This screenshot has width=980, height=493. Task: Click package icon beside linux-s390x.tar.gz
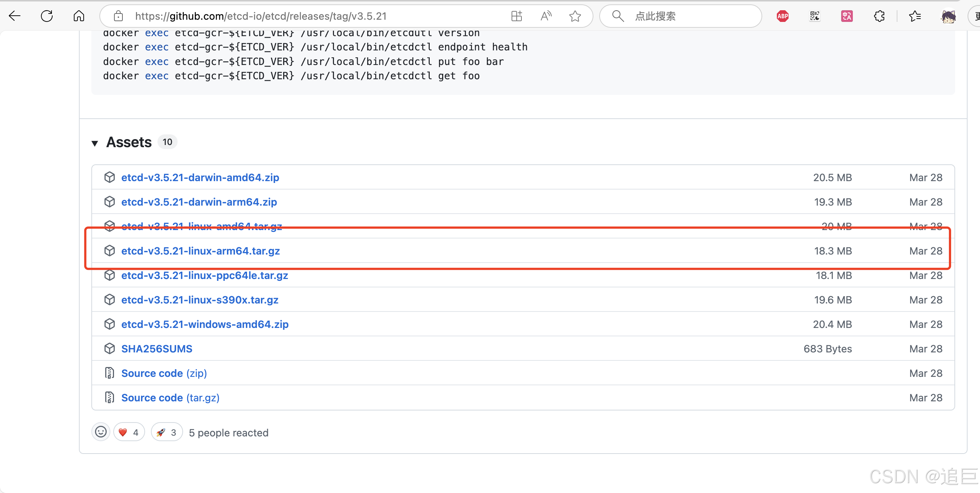pyautogui.click(x=110, y=300)
